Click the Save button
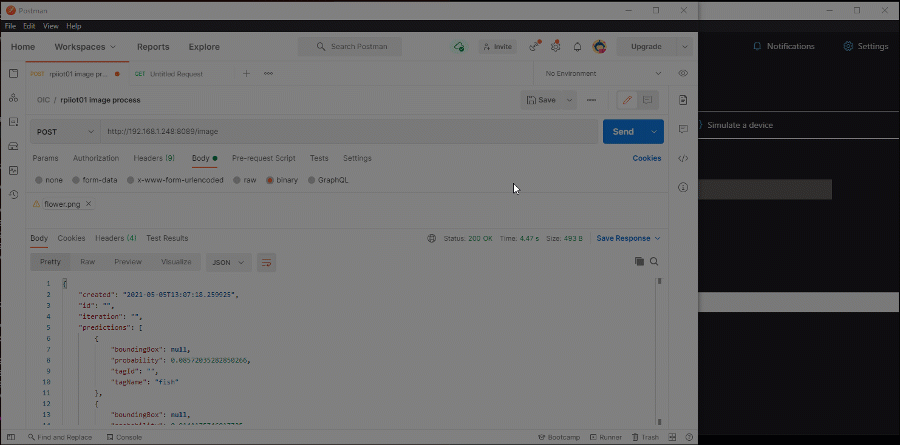 tap(541, 100)
